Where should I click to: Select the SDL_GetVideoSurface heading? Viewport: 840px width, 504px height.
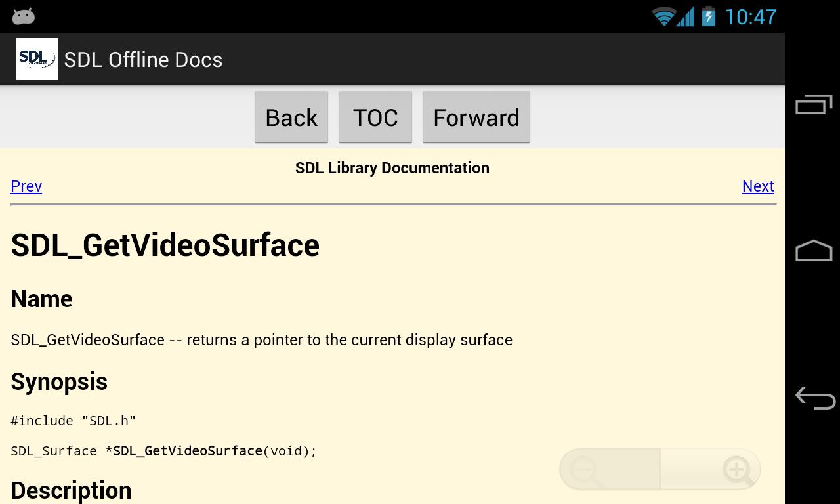(x=165, y=245)
